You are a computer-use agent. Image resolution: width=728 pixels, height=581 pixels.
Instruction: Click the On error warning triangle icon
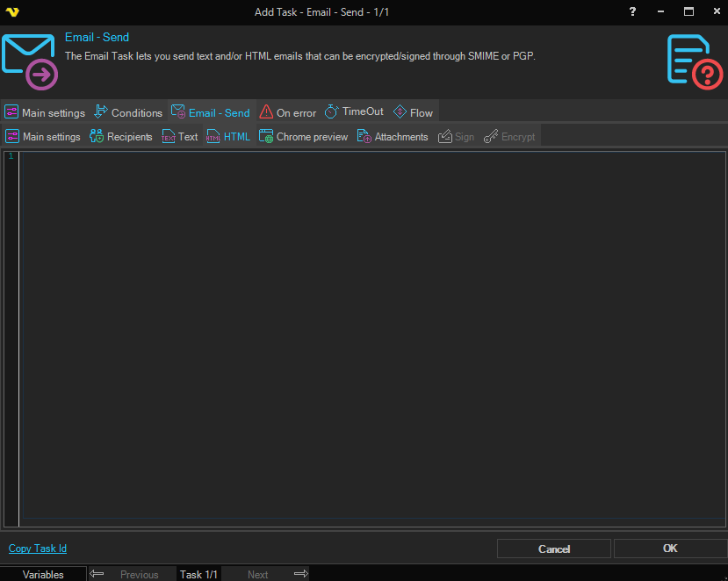(x=266, y=112)
